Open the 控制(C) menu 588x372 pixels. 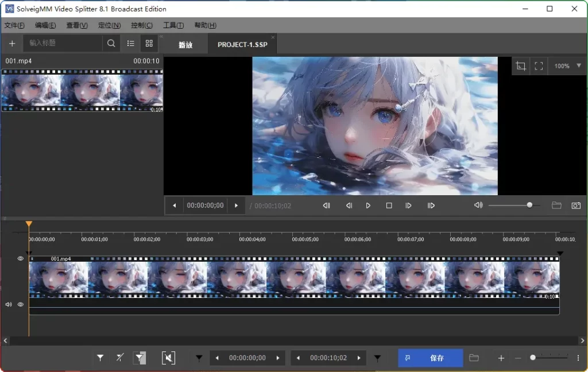click(x=142, y=25)
